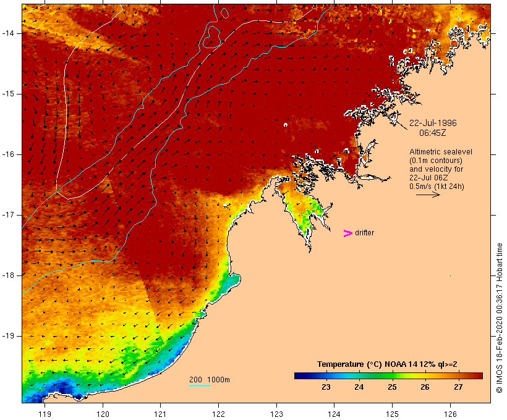
Task: Click the IMOS copyright timestamp text
Action: click(x=499, y=318)
